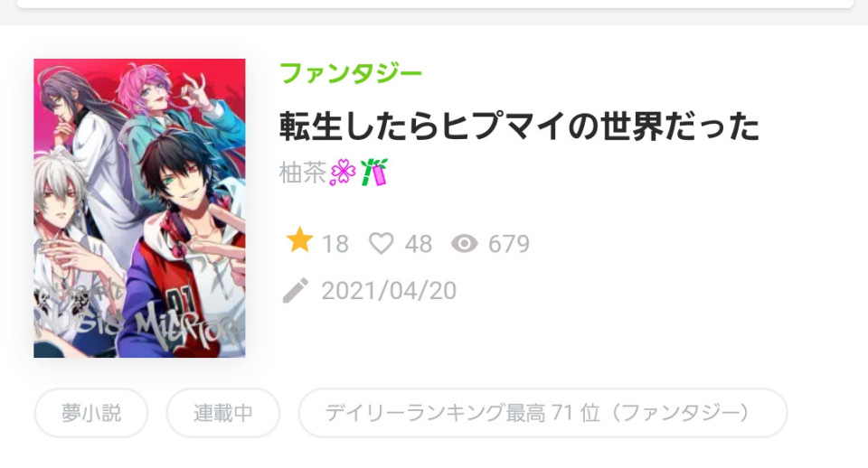Click the view count 679
Screen dimensions: 868x468
pyautogui.click(x=509, y=244)
